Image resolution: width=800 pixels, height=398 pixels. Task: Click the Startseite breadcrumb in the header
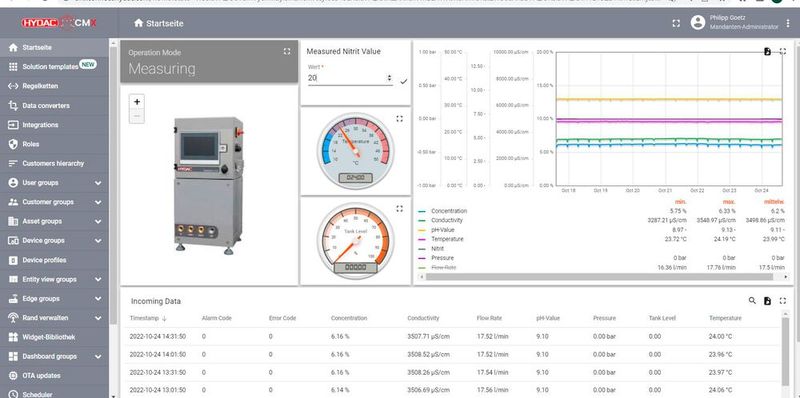(x=159, y=23)
